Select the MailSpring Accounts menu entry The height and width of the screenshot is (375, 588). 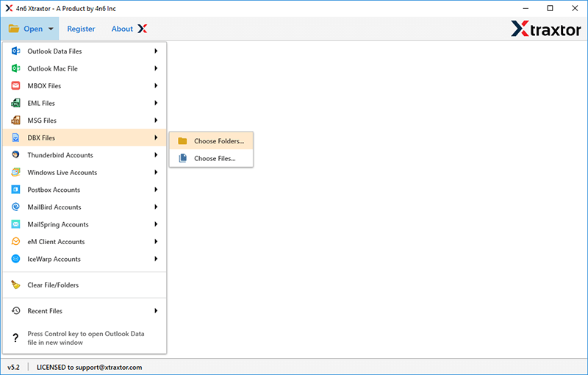[x=57, y=224]
